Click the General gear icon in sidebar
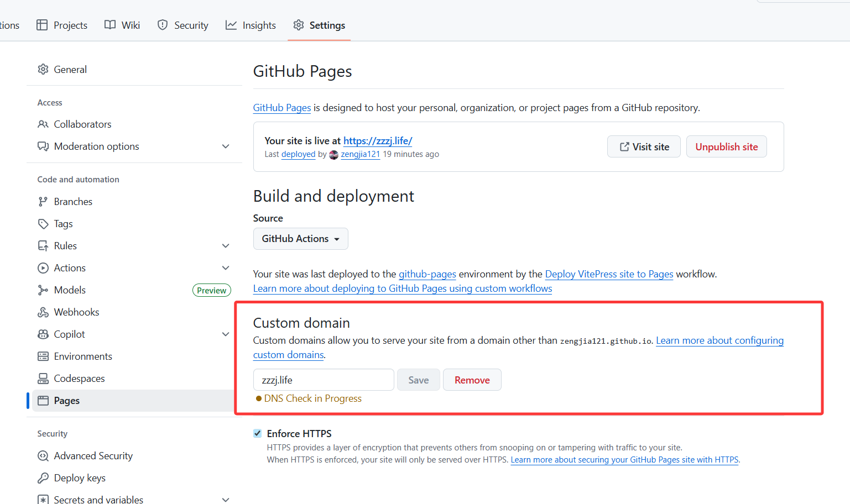This screenshot has width=850, height=504. click(43, 69)
